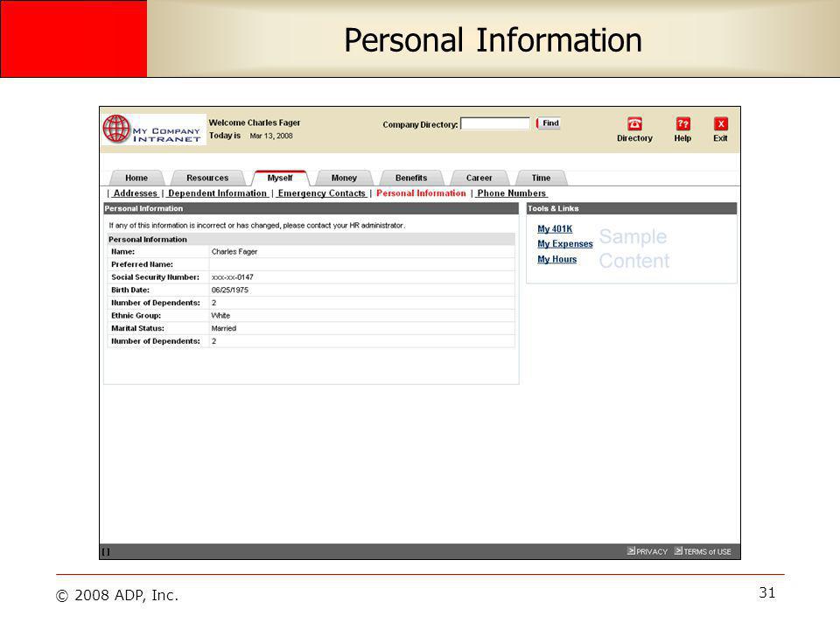Click the Terms of Use arrow icon
This screenshot has width=840, height=630.
click(678, 550)
